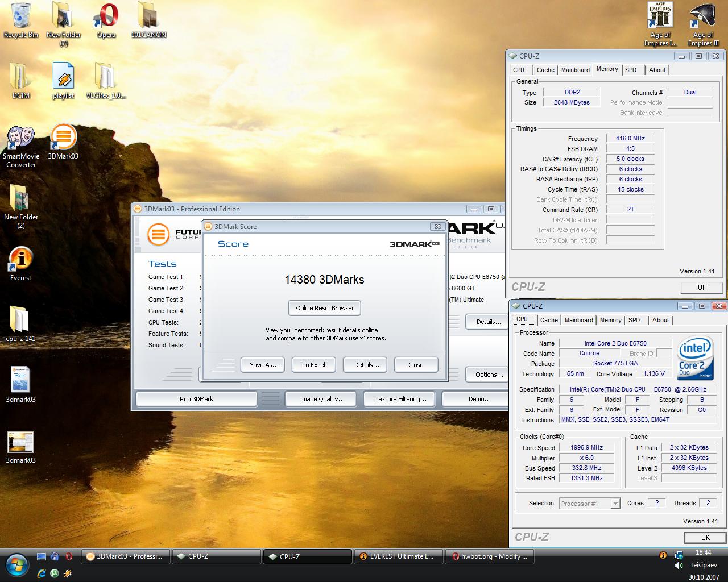The image size is (728, 582).
Task: Open Mainboard tab in lower CPU-Z window
Action: click(578, 320)
